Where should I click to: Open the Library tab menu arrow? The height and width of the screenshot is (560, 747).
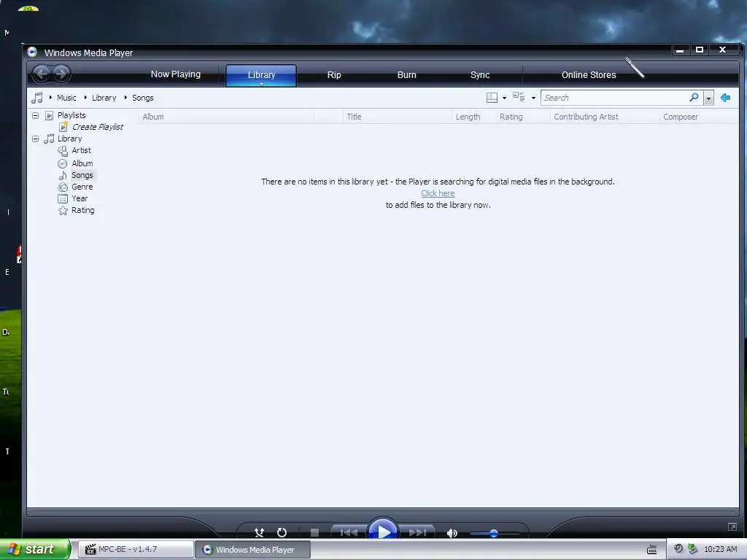pos(261,85)
